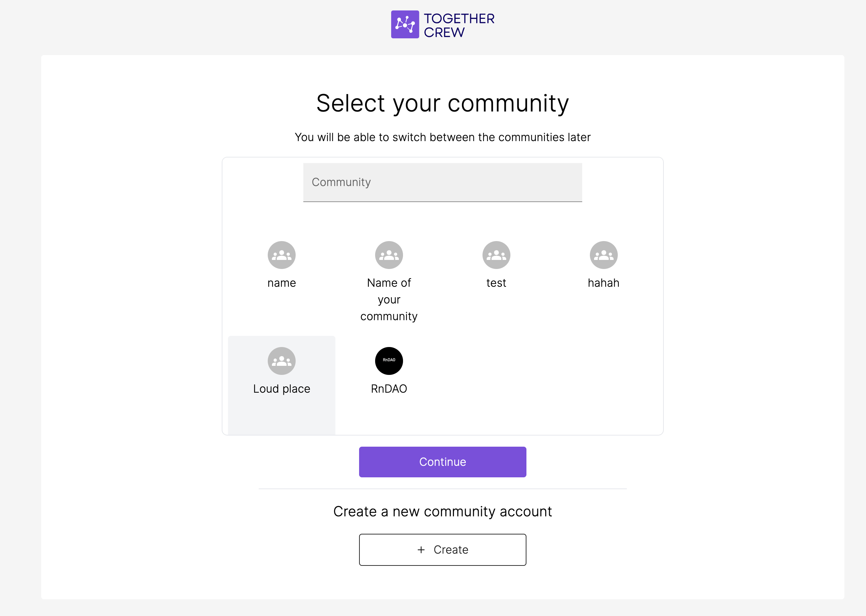Click the Community search input field

(x=442, y=183)
